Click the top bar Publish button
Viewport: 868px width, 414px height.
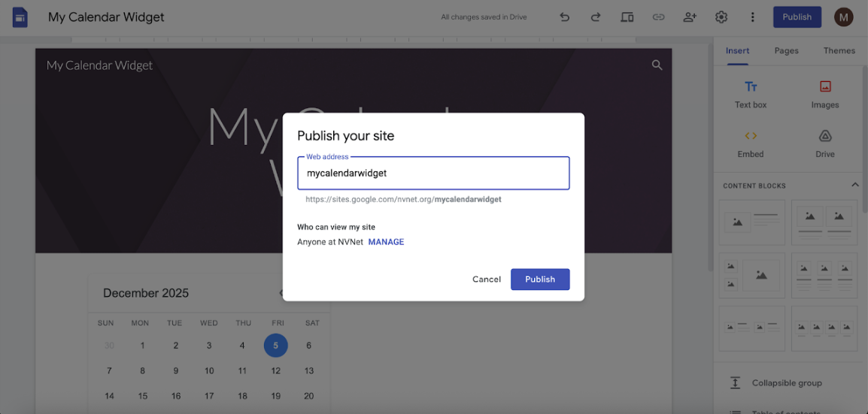[797, 17]
